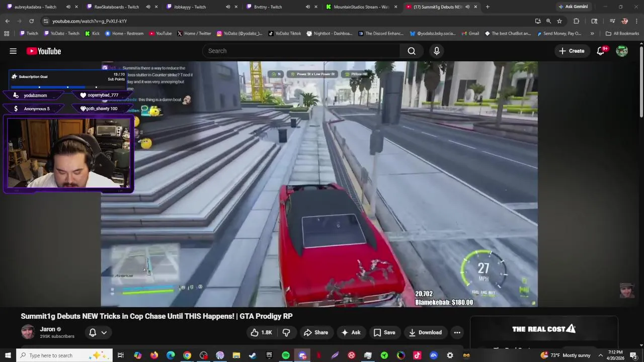Mute the aubreykadabra Twitch tab
Screen dimensions: 644x362
pos(68,7)
